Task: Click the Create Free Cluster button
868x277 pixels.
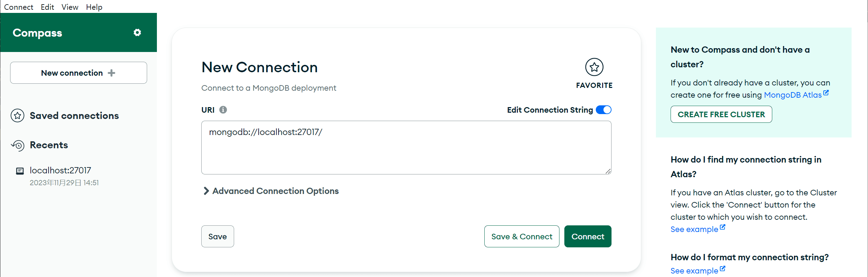Action: pos(721,114)
